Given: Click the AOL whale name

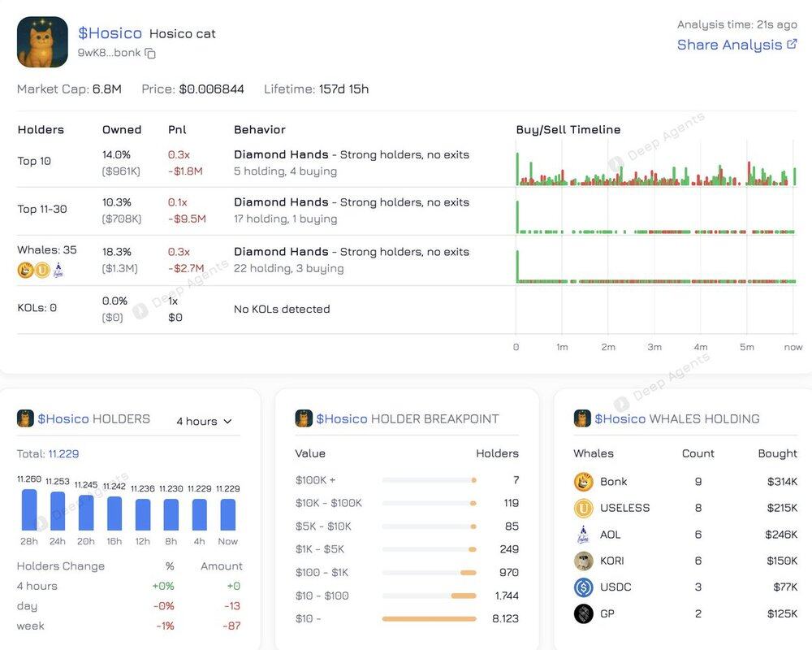Looking at the screenshot, I should click(610, 535).
